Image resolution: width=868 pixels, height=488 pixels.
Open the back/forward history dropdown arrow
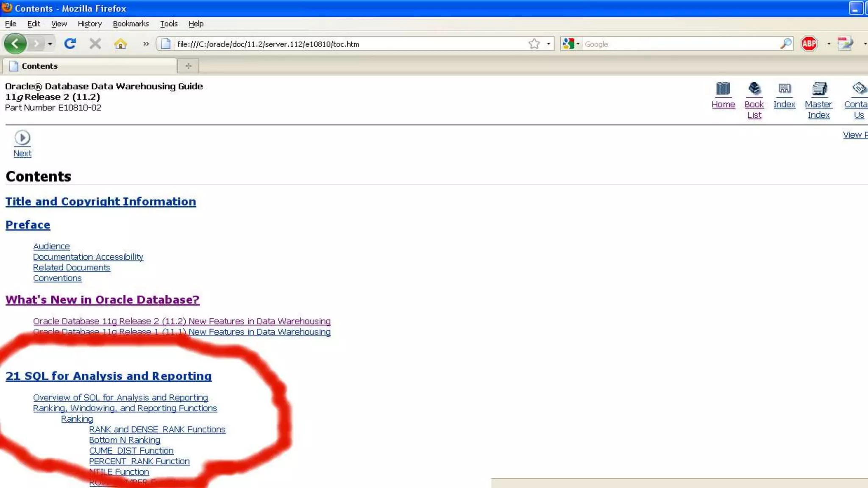[x=50, y=44]
